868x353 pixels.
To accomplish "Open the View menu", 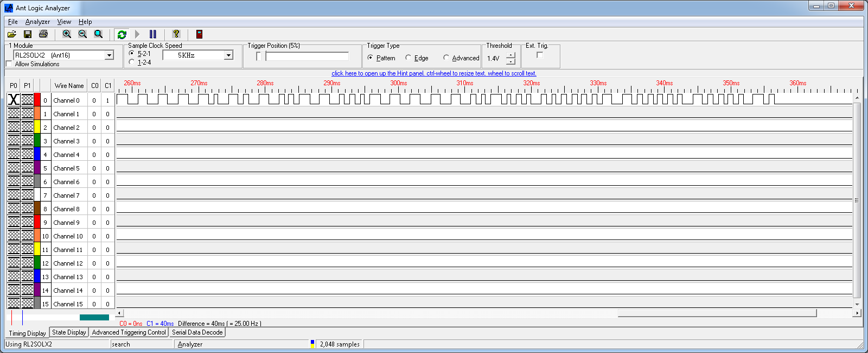I will pos(64,22).
